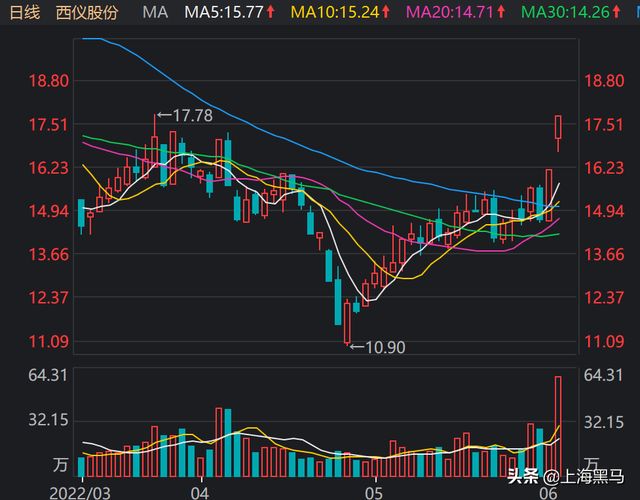The height and width of the screenshot is (500, 640).
Task: Select the latest red candle near 17.51
Action: tap(558, 128)
